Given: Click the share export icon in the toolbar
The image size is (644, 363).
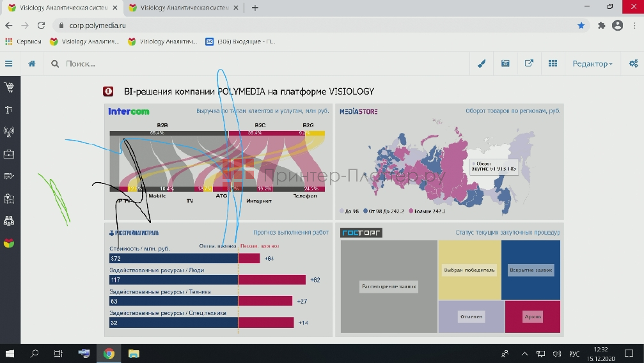Looking at the screenshot, I should tap(529, 64).
